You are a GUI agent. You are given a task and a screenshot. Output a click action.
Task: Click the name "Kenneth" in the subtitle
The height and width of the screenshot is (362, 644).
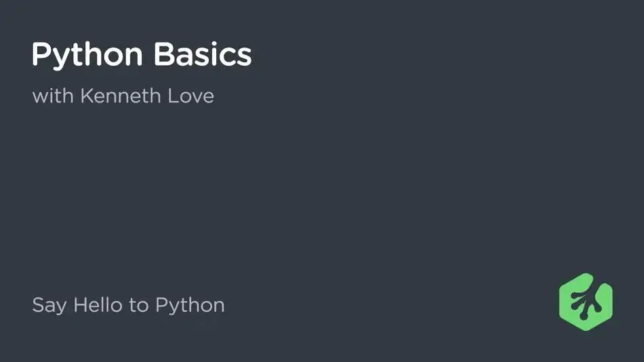121,96
